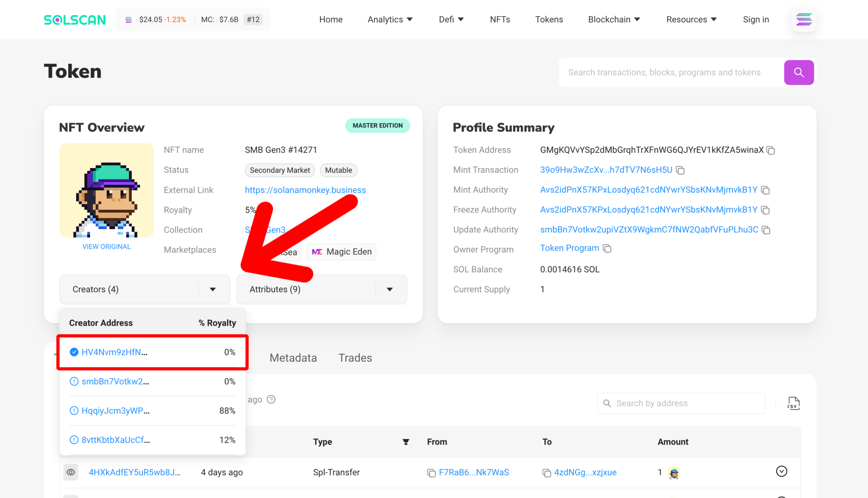
Task: Click the SOL Balance value 0.0014616 SOL
Action: 570,269
